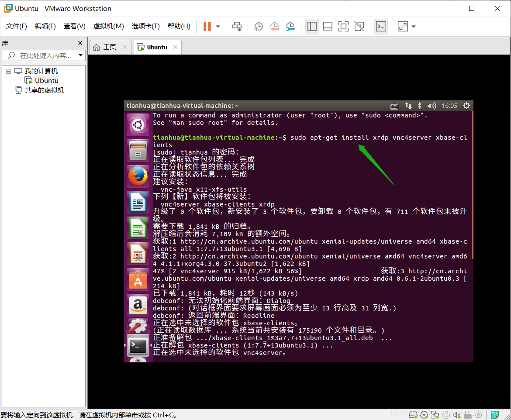Switch to the 主页 tab
Image resolution: width=511 pixels, height=420 pixels.
(x=110, y=47)
